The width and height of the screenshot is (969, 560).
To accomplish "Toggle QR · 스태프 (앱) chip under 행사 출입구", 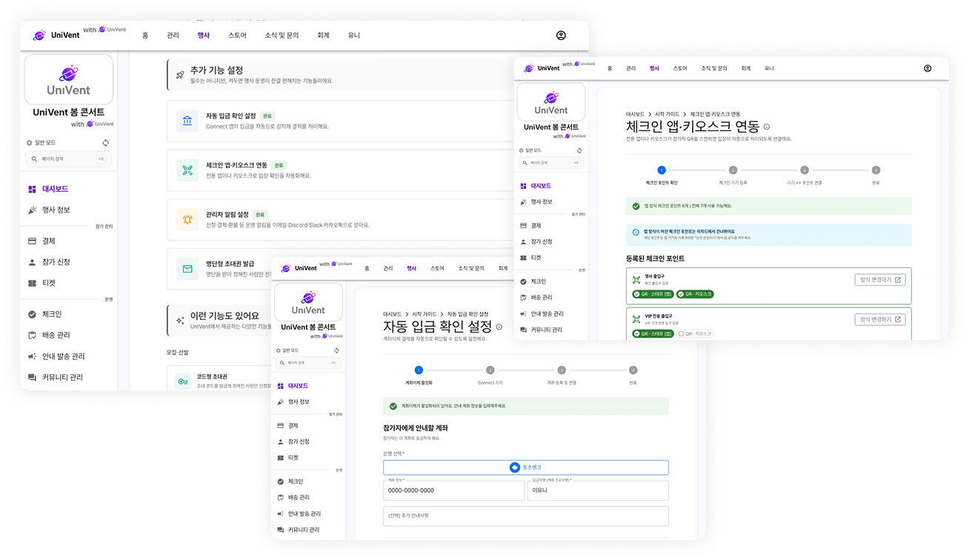I will tap(652, 294).
